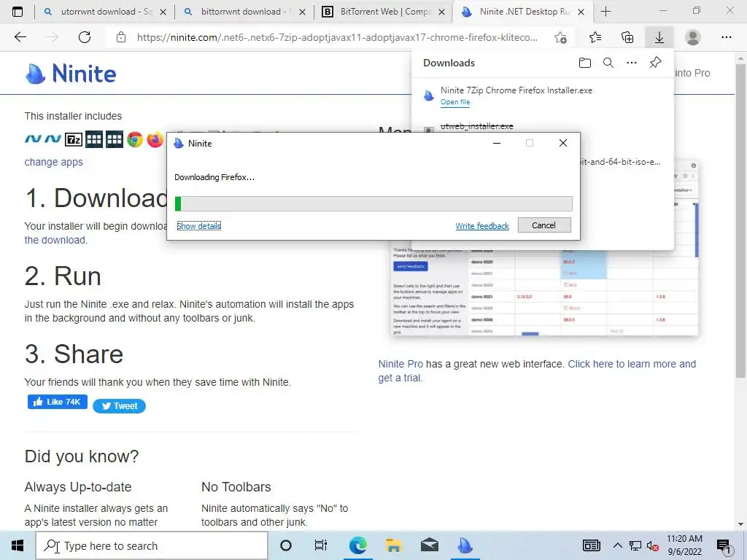Add this page to favorites star icon

tap(561, 37)
